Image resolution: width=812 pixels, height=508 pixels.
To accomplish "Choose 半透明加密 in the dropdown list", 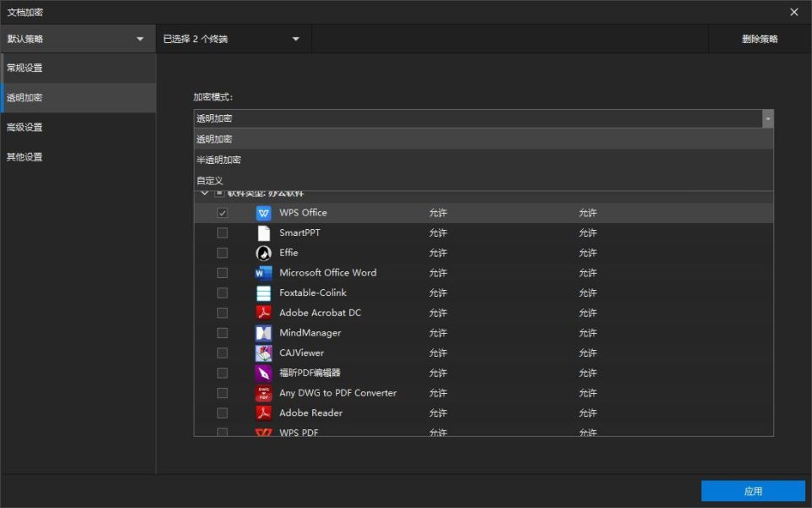I will (484, 160).
